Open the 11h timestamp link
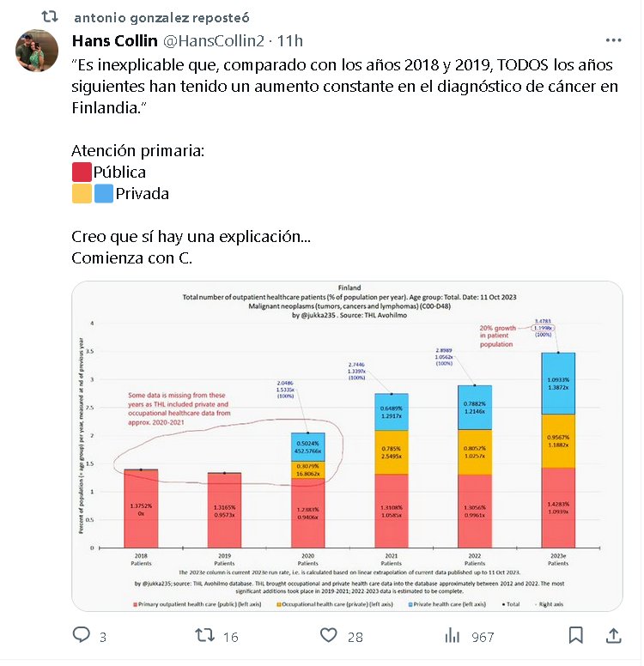This screenshot has height=666, width=644. point(290,40)
